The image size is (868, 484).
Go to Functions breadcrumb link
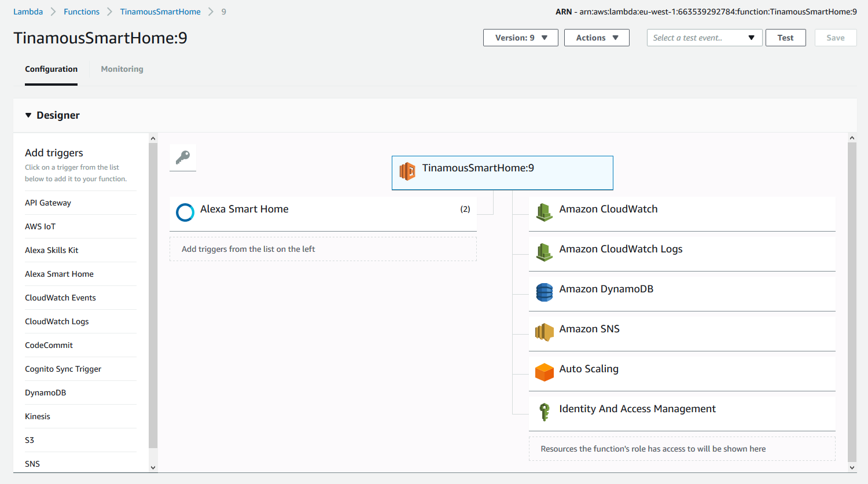pos(82,12)
